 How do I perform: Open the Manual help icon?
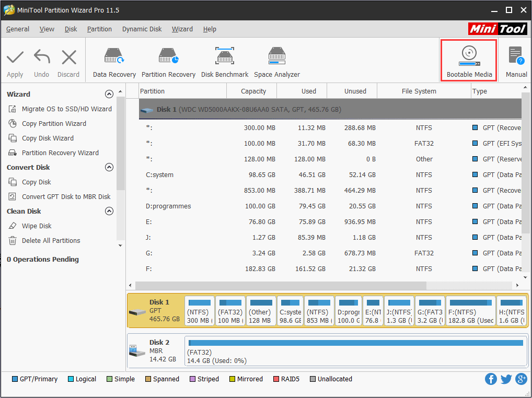[x=516, y=56]
